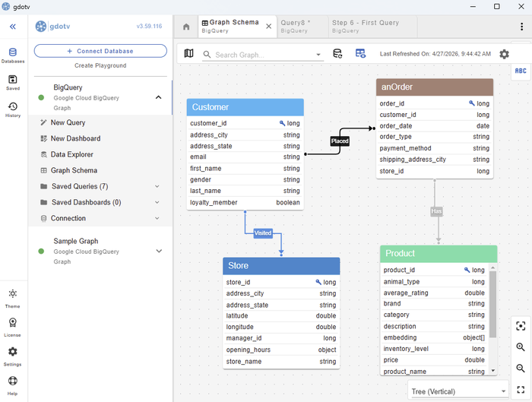This screenshot has width=532, height=402.
Task: Click the Has edge label
Action: coord(436,211)
